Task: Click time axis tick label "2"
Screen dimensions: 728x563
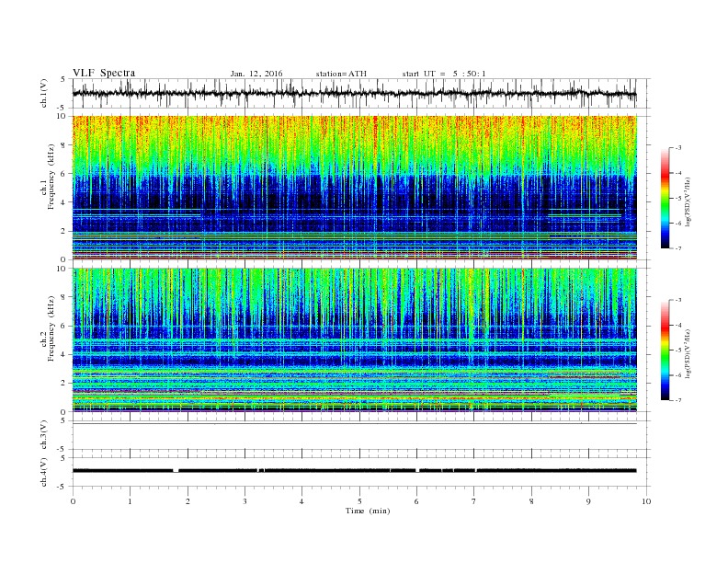Action: pos(188,501)
